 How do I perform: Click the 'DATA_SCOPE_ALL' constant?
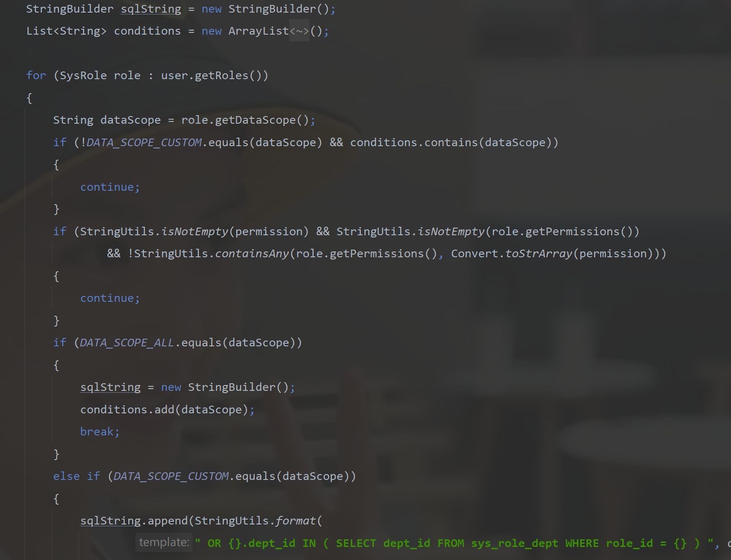[127, 343]
